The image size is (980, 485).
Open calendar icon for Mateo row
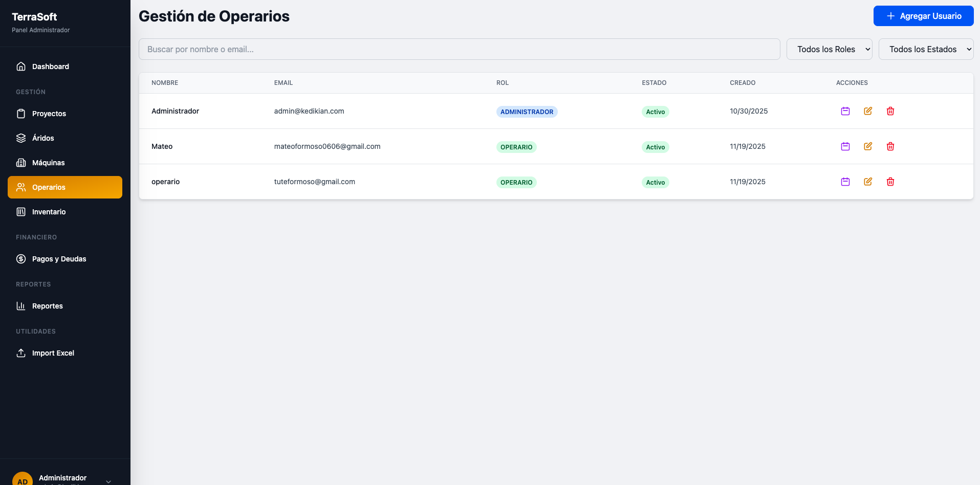(x=845, y=146)
